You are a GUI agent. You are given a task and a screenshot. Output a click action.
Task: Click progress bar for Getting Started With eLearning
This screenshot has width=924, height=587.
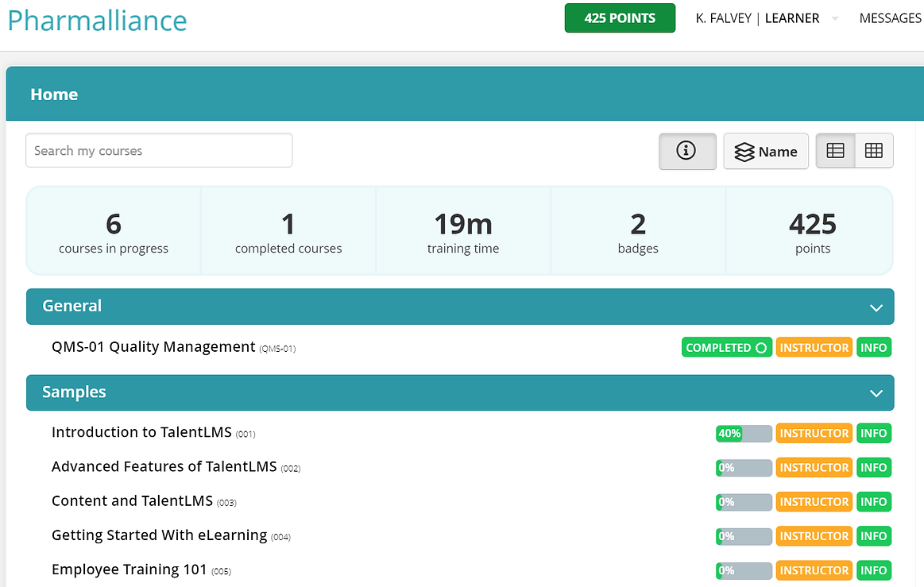[x=744, y=535]
